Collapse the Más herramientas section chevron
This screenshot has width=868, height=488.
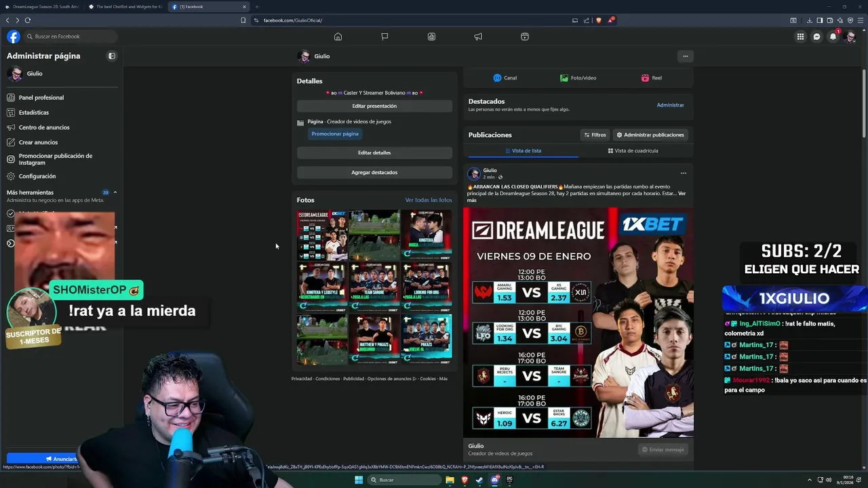click(115, 192)
